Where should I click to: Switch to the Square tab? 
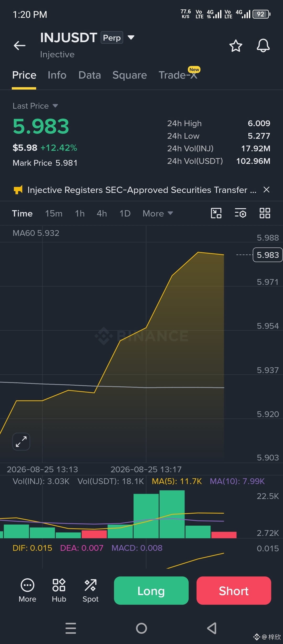(129, 75)
